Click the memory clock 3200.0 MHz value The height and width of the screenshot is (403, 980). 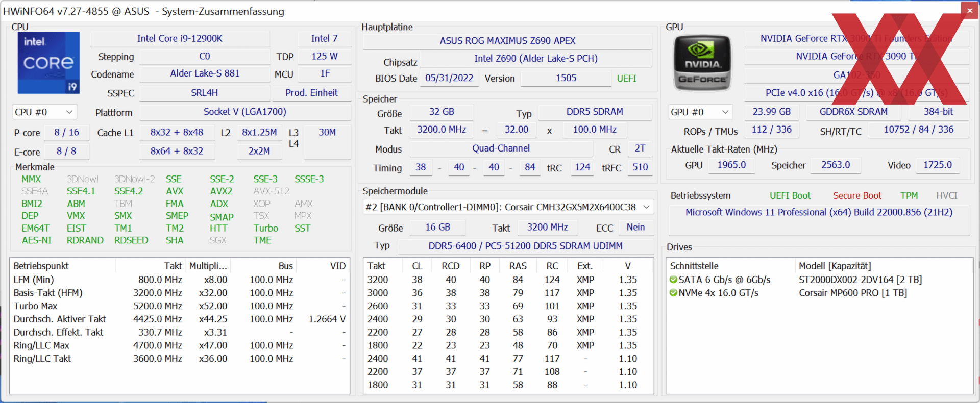tap(442, 130)
